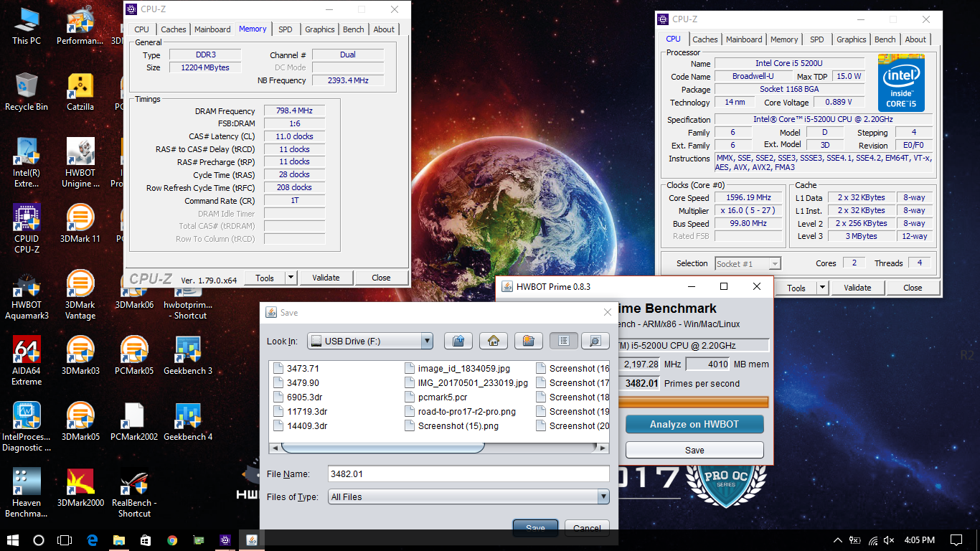Image resolution: width=980 pixels, height=551 pixels.
Task: Create new folder in Save dialog
Action: 528,341
